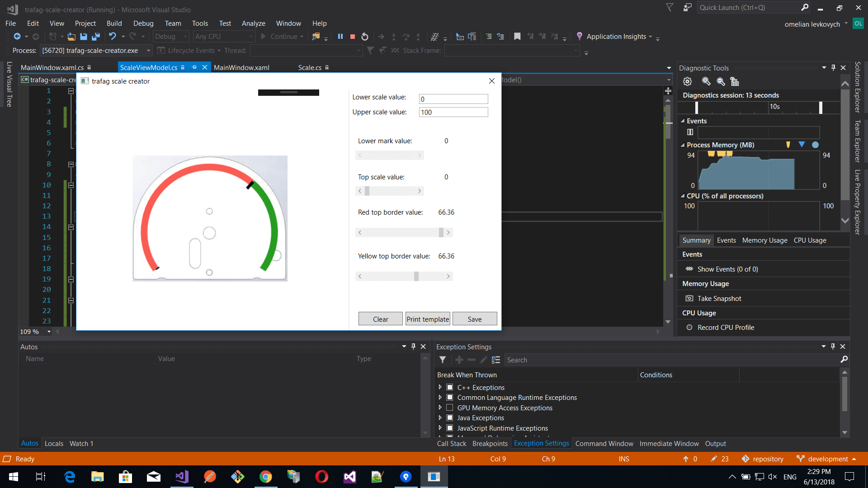This screenshot has width=868, height=488.
Task: Click the Zoom In icon in Diagnostic Tools
Action: point(706,81)
